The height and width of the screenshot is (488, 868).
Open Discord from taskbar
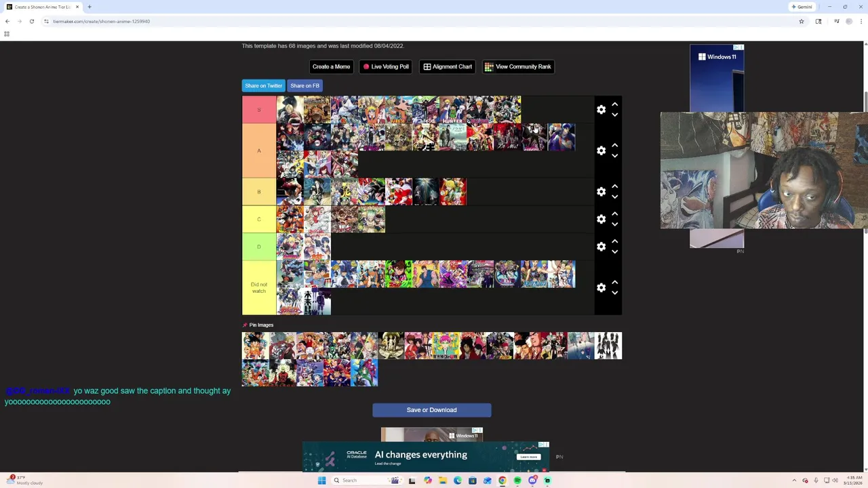pyautogui.click(x=532, y=481)
